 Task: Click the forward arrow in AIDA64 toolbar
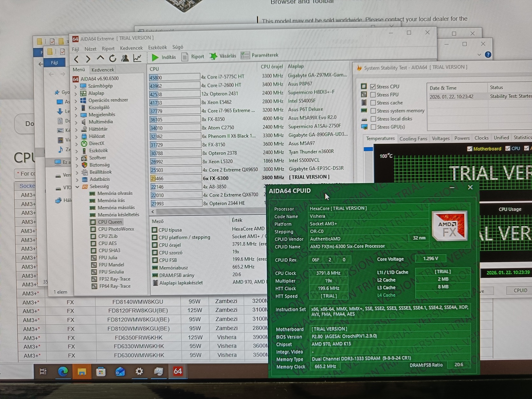[x=88, y=59]
